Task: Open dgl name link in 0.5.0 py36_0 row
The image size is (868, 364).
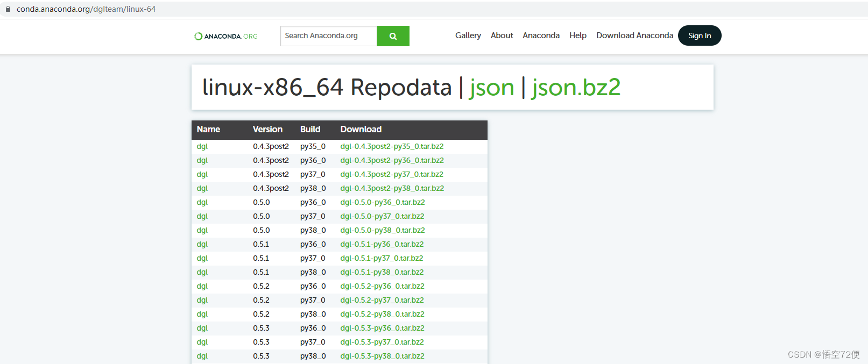Action: pyautogui.click(x=202, y=202)
